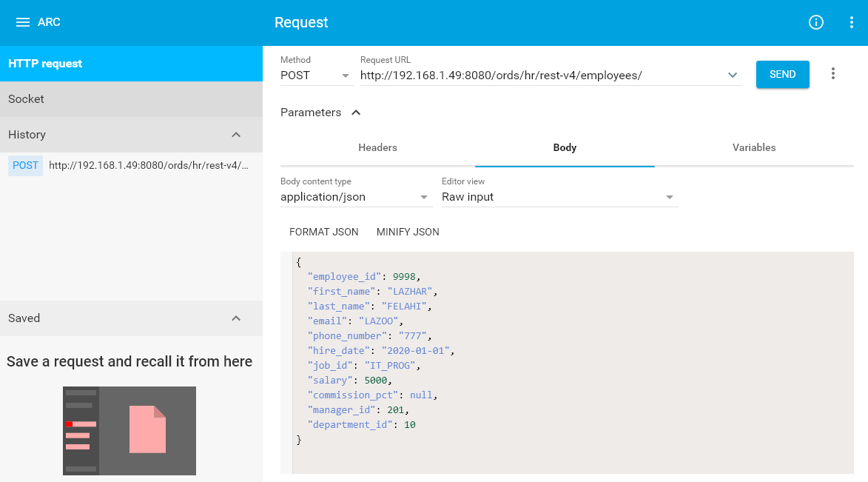The width and height of the screenshot is (868, 482).
Task: Switch to the Variables tab
Action: (x=754, y=147)
